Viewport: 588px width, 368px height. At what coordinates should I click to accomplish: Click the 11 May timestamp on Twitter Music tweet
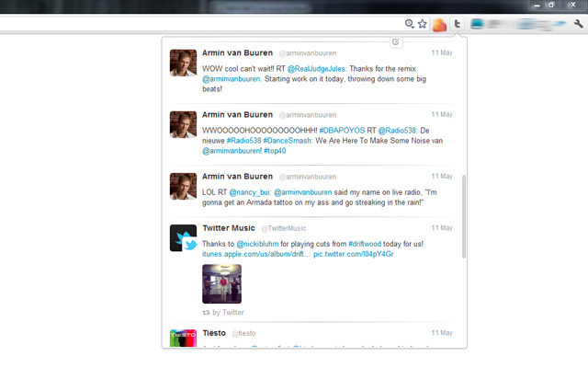pyautogui.click(x=442, y=228)
